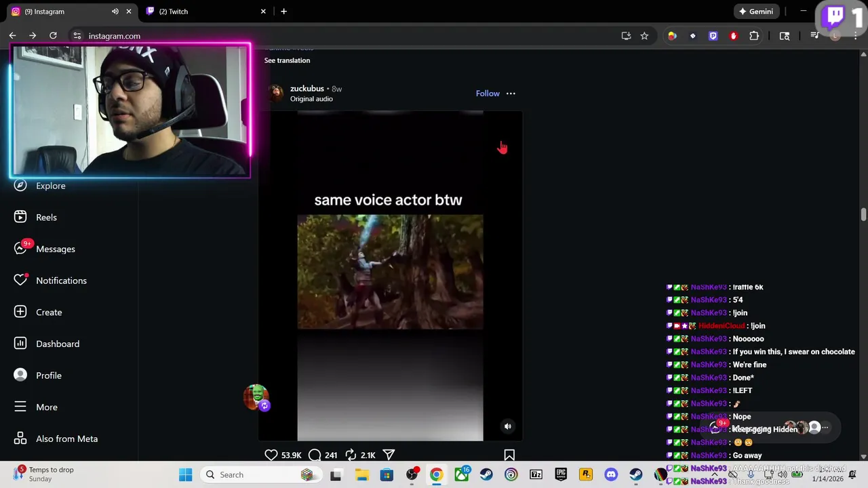Viewport: 868px width, 488px height.
Task: Open the Dashboard page
Action: point(47,344)
